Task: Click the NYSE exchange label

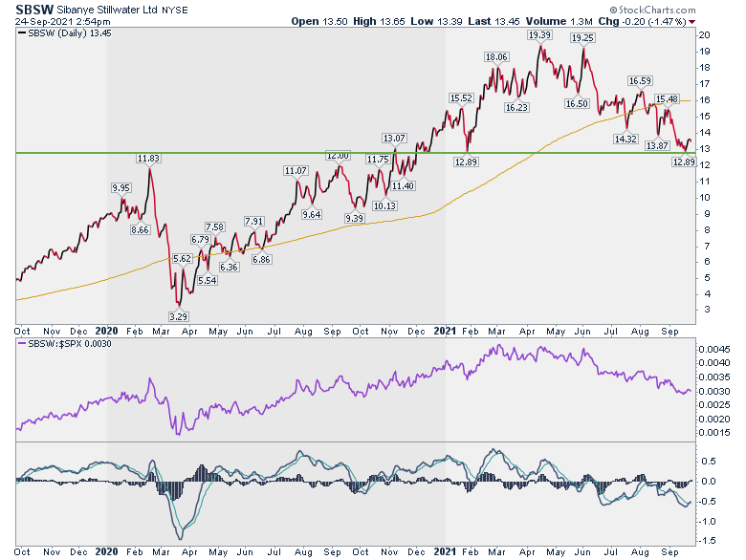Action: click(175, 10)
